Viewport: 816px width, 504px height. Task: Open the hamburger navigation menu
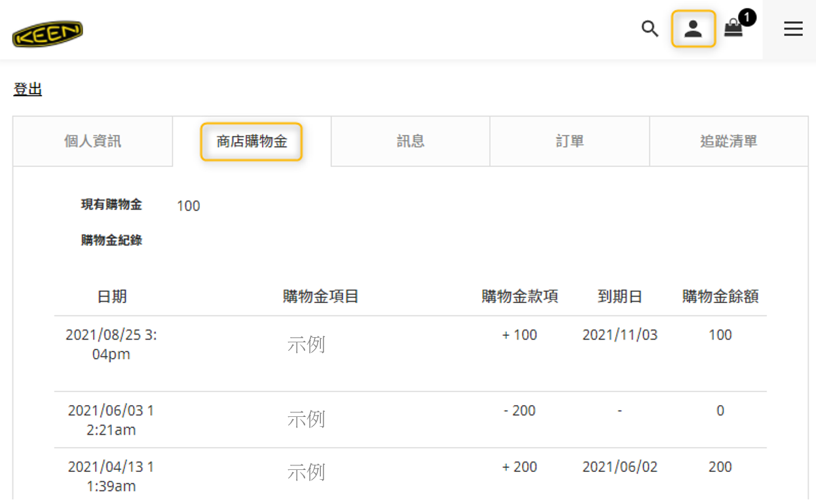click(x=793, y=29)
